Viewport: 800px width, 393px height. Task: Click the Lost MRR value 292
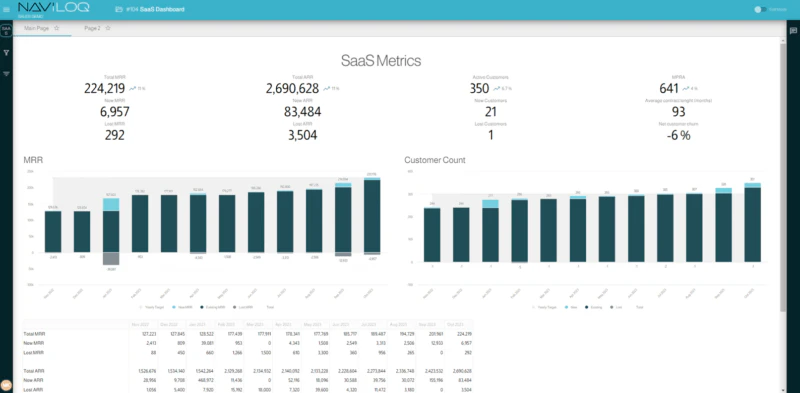114,135
